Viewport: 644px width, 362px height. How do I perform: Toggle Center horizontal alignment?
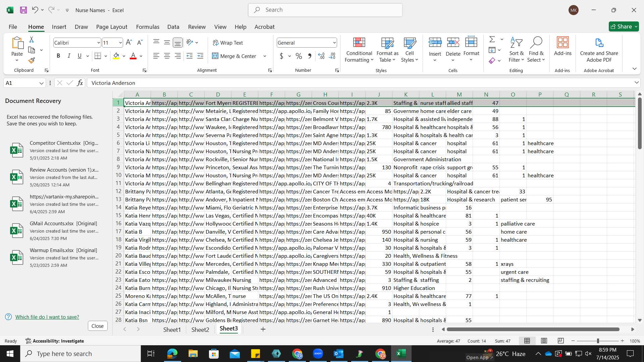tap(167, 56)
